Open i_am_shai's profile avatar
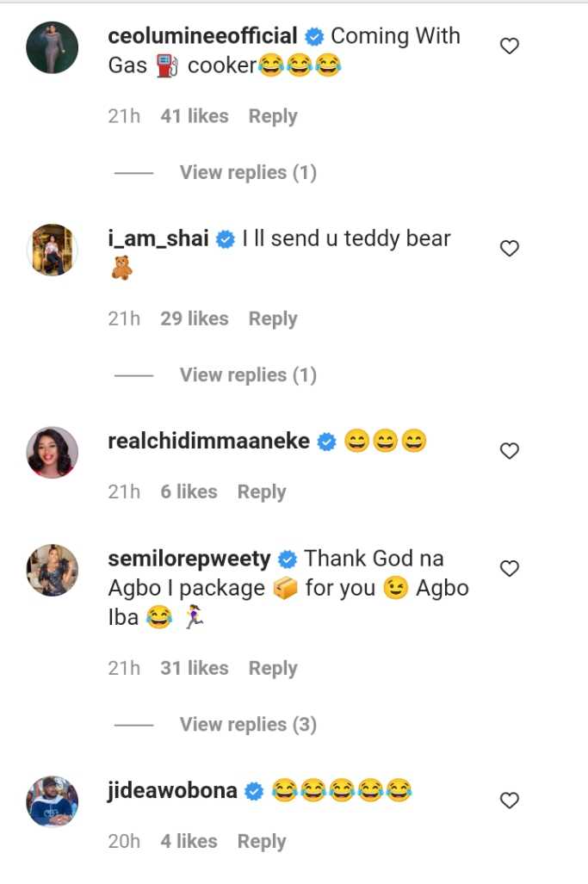The height and width of the screenshot is (884, 588). point(53,250)
